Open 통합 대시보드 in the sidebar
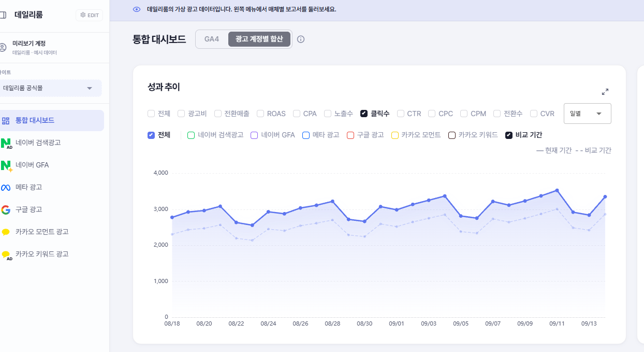Screen dimensions: 644x352 point(52,120)
